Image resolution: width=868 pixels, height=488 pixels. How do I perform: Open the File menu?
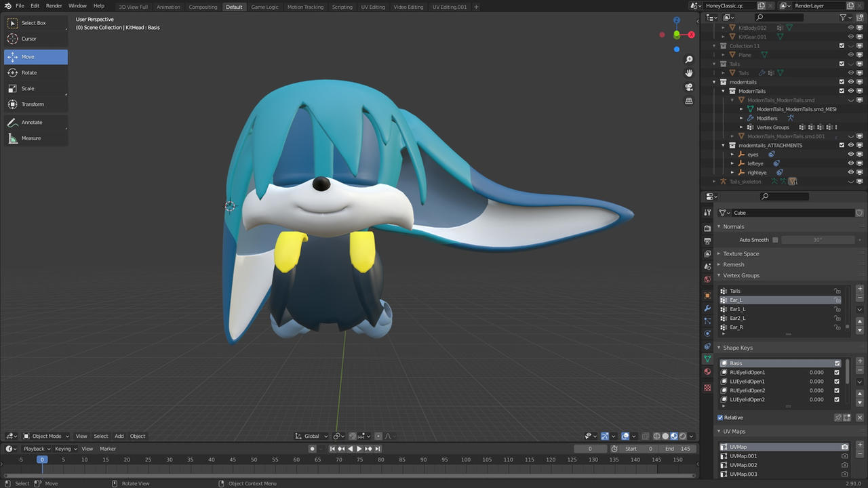tap(20, 6)
